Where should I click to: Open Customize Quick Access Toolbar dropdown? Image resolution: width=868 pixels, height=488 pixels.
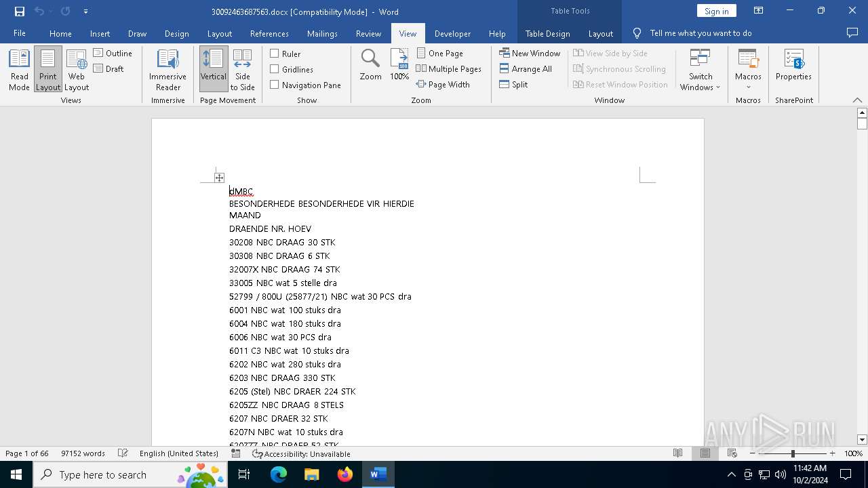[85, 12]
